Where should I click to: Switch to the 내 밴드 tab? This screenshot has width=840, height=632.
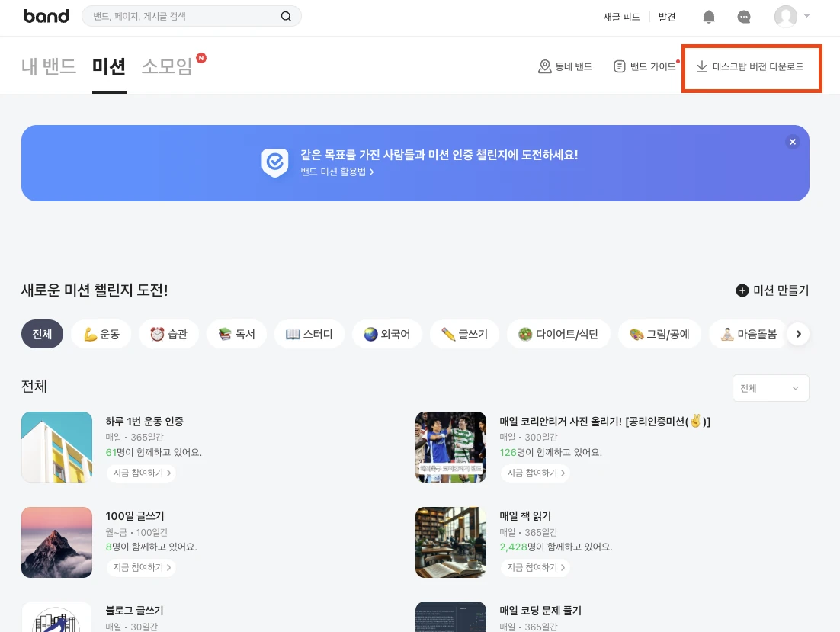tap(48, 66)
